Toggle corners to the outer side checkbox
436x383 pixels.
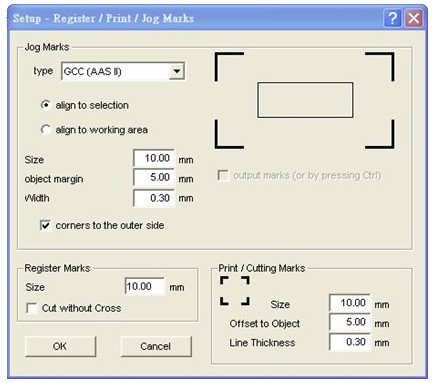point(45,226)
